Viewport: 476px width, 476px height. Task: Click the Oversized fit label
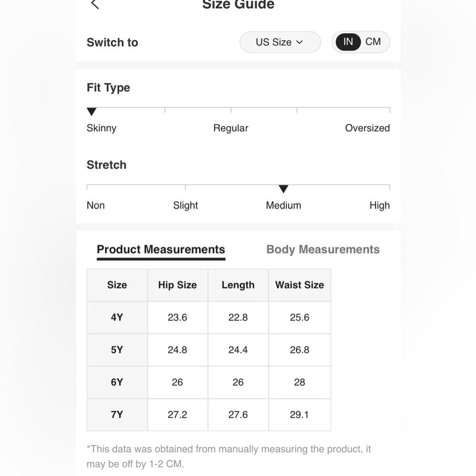pyautogui.click(x=367, y=128)
